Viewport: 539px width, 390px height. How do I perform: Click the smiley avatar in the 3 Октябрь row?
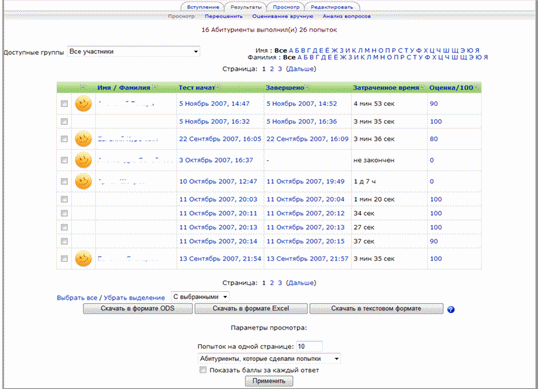click(83, 160)
